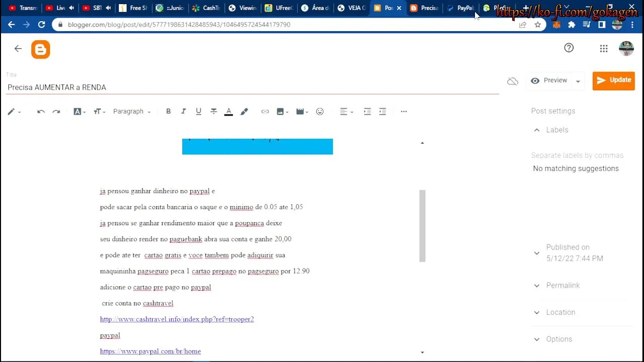Mute the 'Live' YouTube tab audio
The height and width of the screenshot is (362, 644).
coord(71,8)
